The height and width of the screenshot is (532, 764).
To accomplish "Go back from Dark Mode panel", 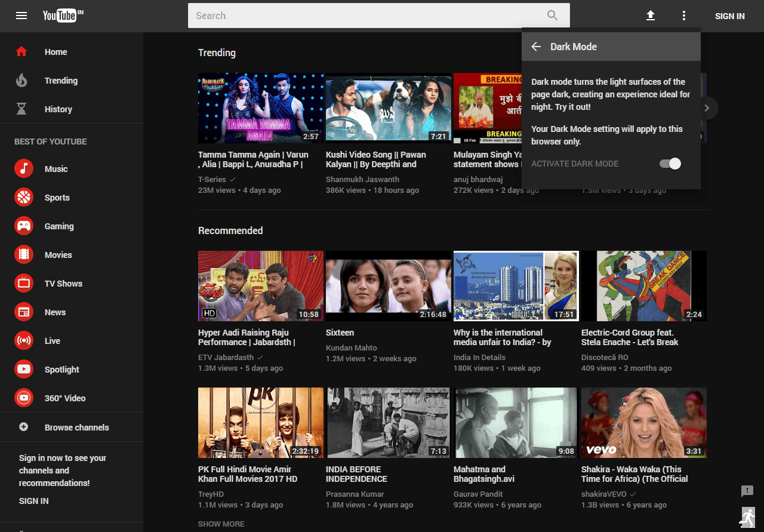I will click(536, 47).
